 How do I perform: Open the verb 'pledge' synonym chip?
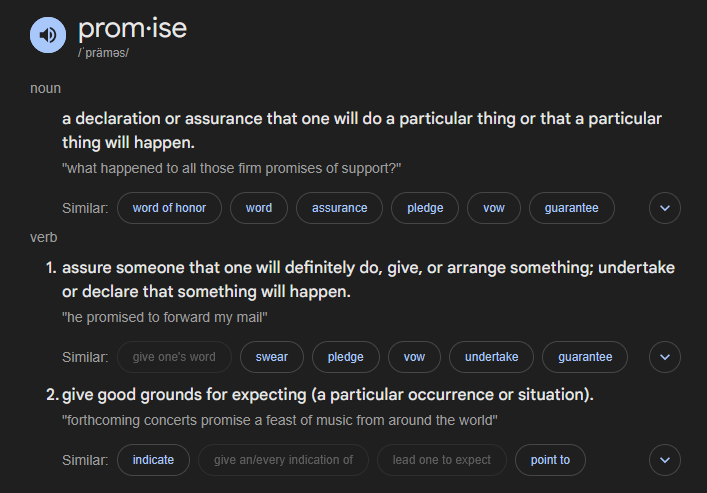pos(346,357)
